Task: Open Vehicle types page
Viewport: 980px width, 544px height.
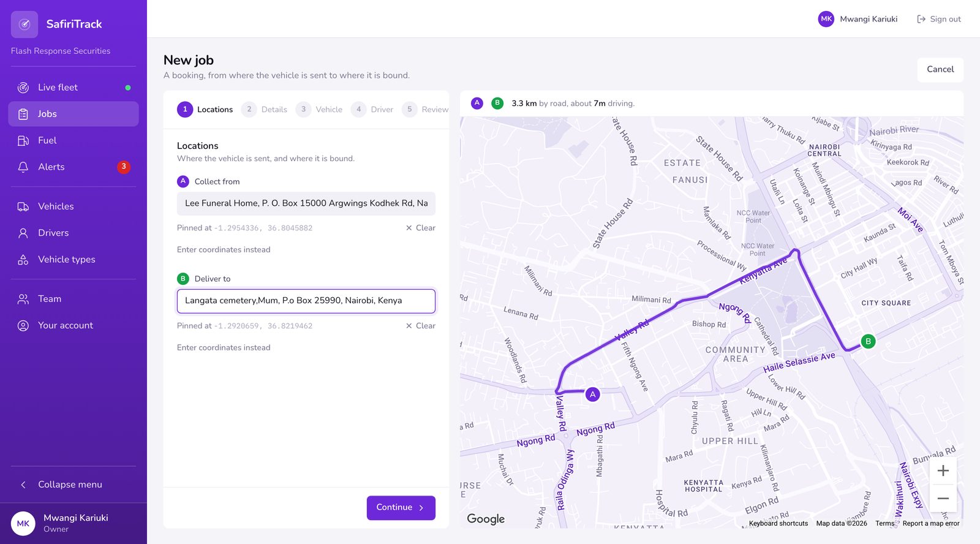Action: (73, 259)
